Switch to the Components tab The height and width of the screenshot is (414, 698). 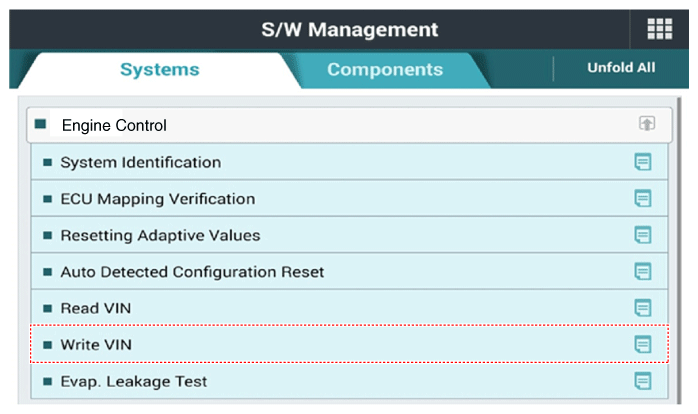[384, 70]
